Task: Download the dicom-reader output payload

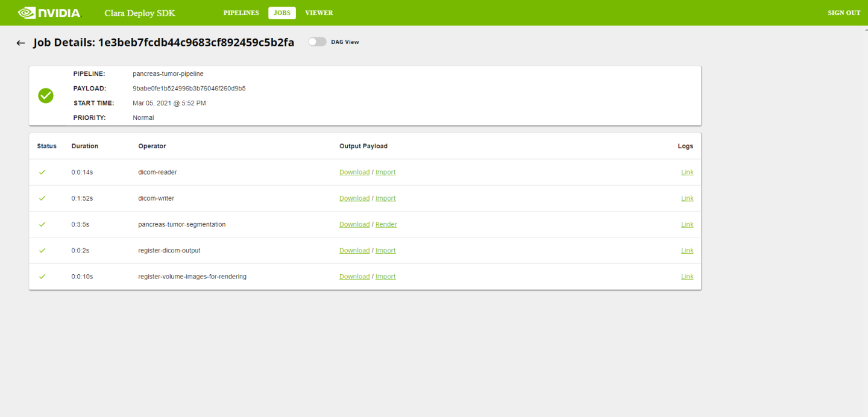Action: (x=354, y=172)
